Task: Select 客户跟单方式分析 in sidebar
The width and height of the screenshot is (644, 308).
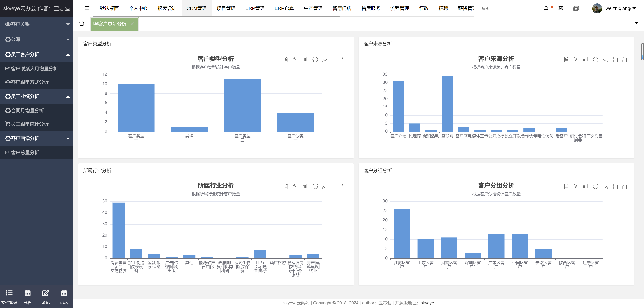Action: [30, 82]
